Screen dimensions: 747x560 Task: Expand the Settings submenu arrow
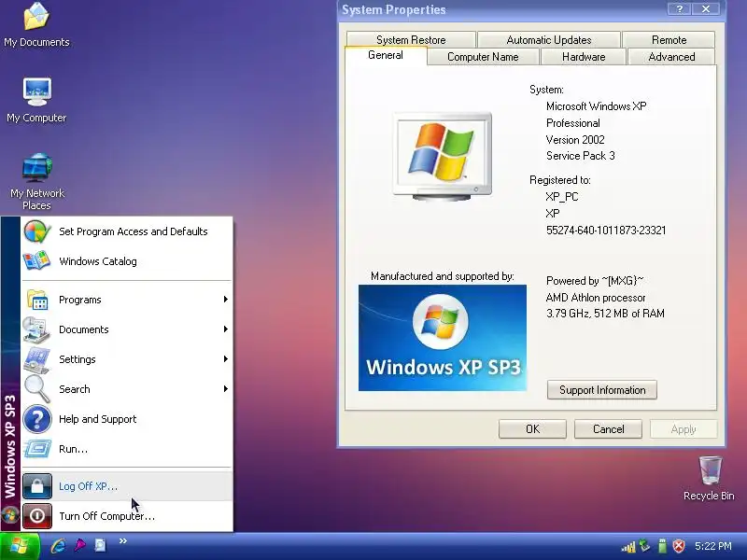pos(226,359)
